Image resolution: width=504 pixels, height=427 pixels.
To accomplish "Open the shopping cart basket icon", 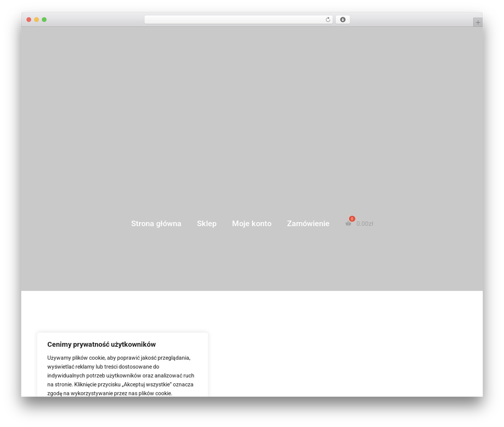I will [x=348, y=224].
